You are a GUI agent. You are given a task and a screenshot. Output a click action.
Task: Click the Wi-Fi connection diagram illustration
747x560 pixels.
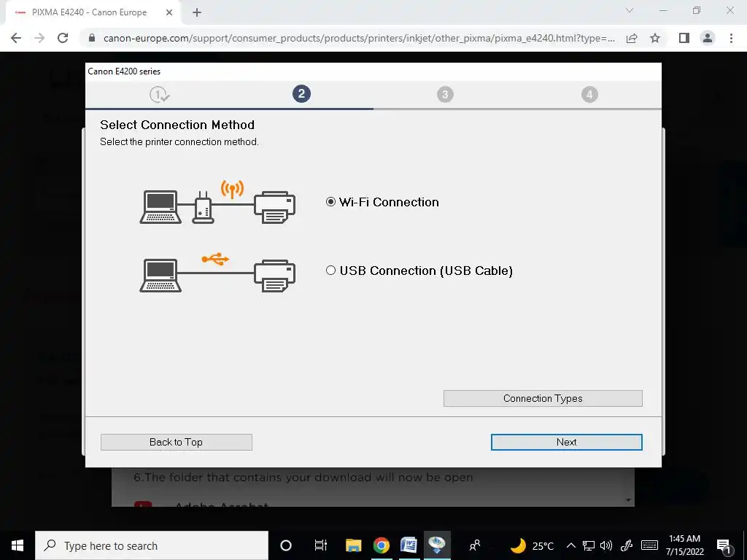click(217, 202)
